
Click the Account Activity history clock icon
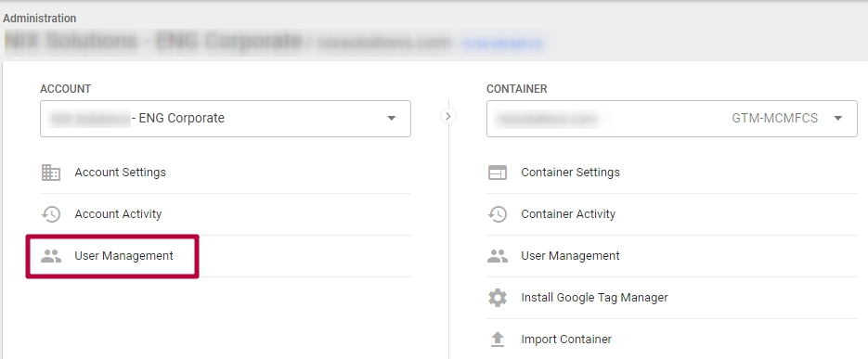(x=51, y=214)
